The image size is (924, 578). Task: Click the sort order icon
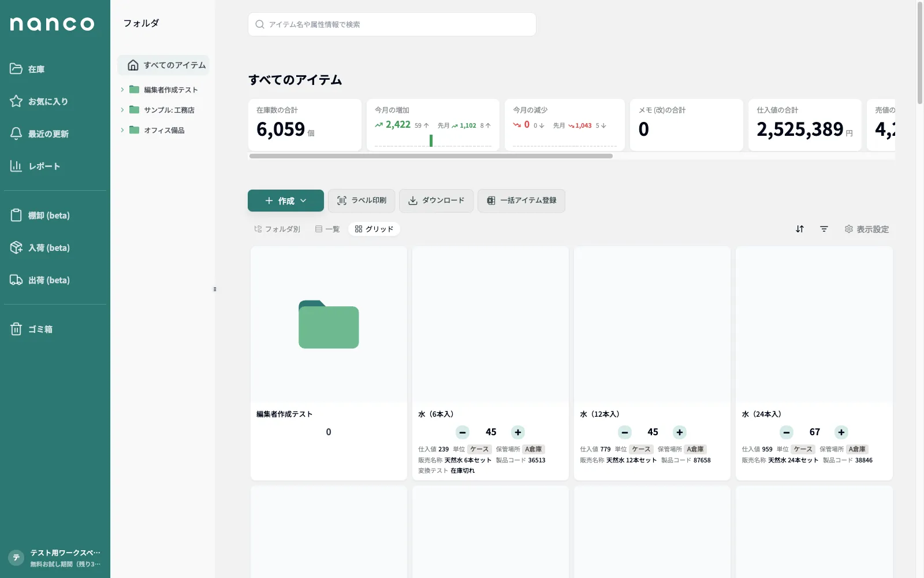[800, 229]
